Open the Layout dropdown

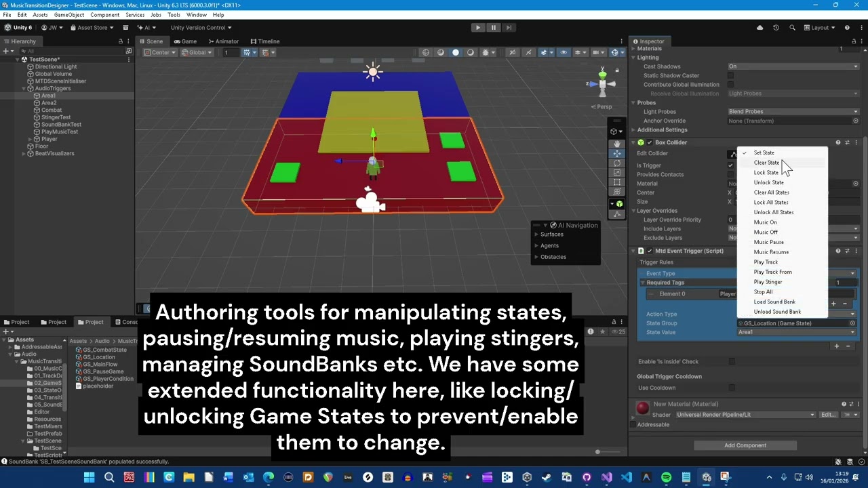point(821,28)
